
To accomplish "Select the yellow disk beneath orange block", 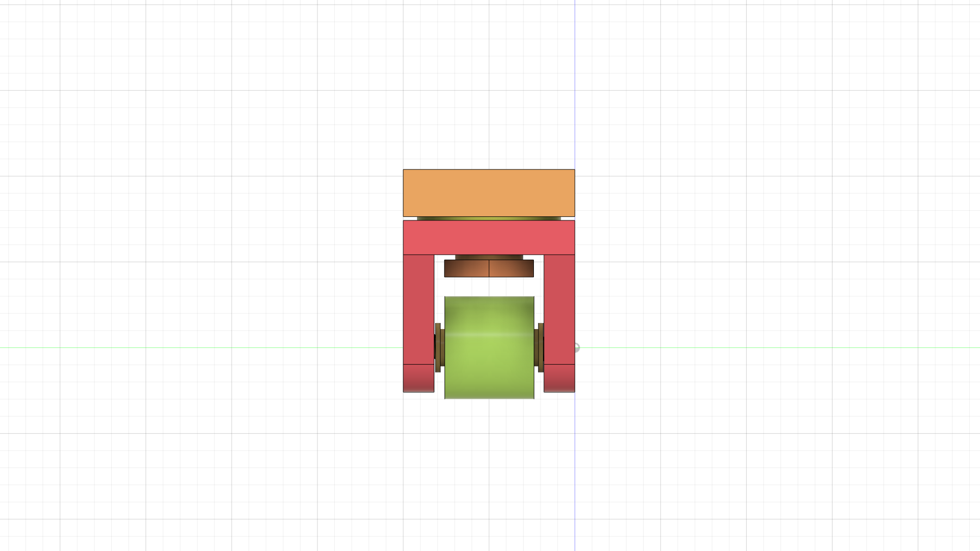I will 488,218.
